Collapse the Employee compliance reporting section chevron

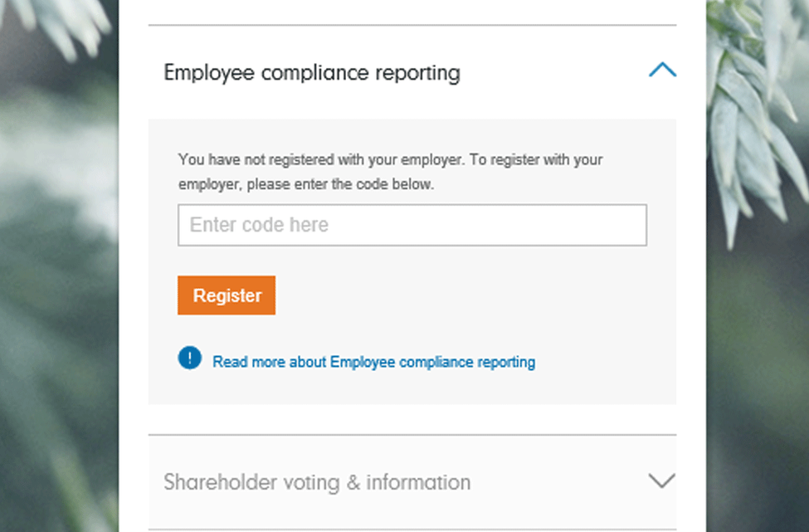(661, 71)
